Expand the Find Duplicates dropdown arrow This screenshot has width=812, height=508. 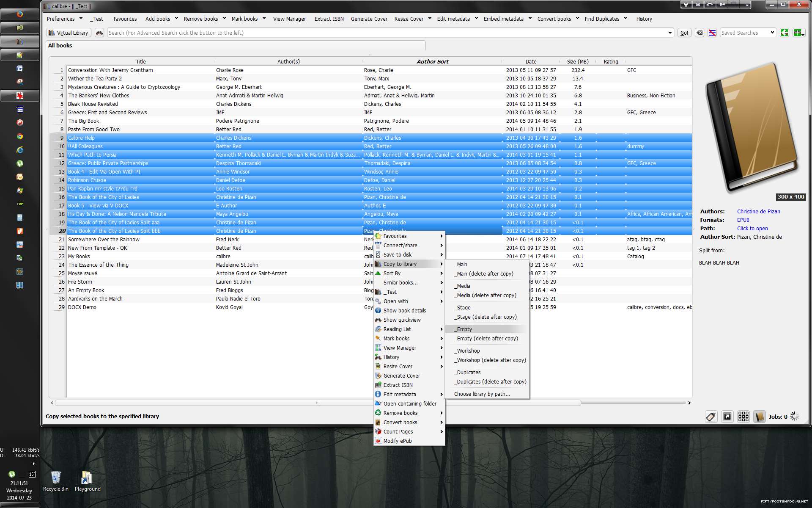coord(625,18)
